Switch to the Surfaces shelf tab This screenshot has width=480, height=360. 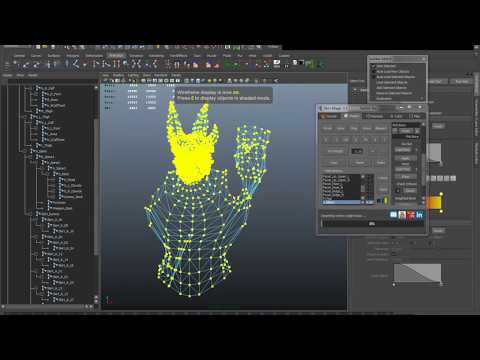[x=54, y=56]
